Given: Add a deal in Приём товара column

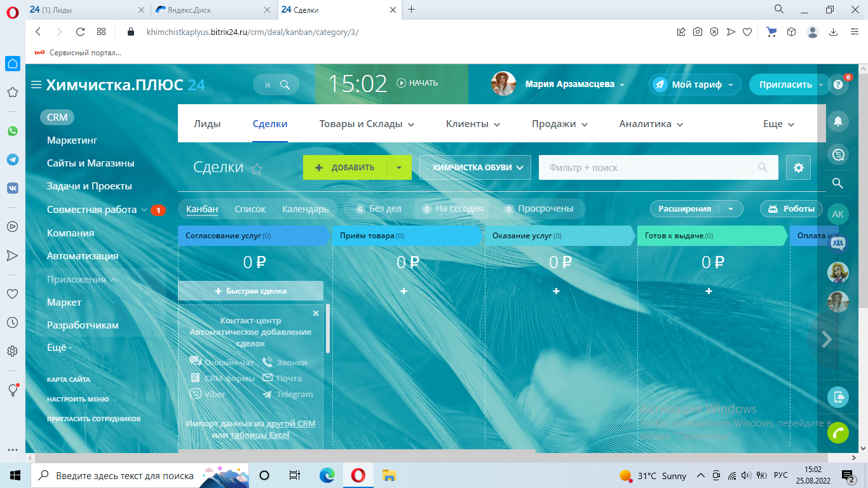Looking at the screenshot, I should point(403,291).
